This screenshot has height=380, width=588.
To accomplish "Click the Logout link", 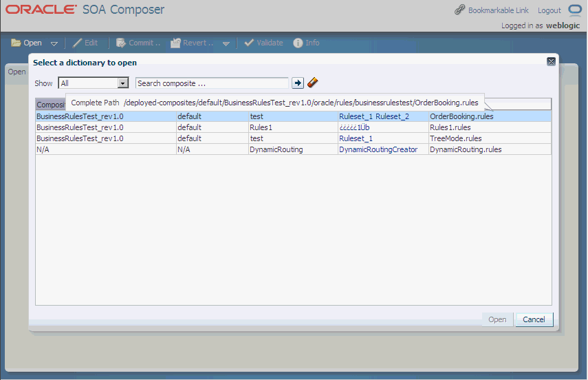I will pos(549,10).
